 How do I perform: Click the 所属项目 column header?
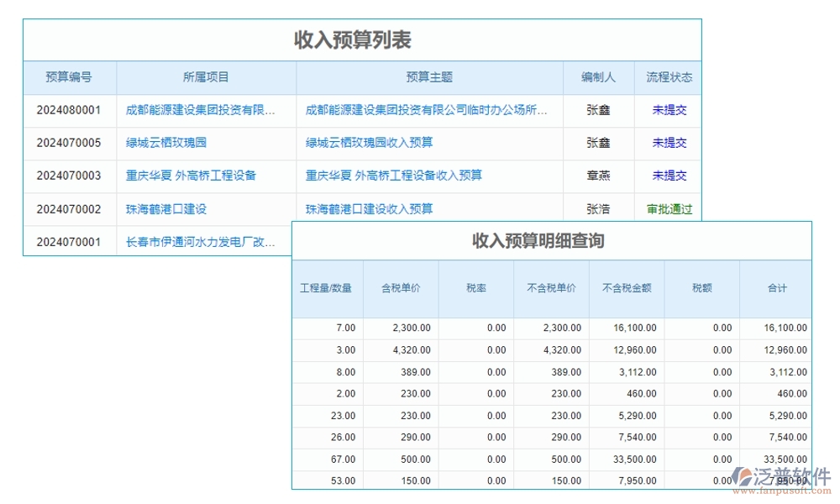pos(206,77)
